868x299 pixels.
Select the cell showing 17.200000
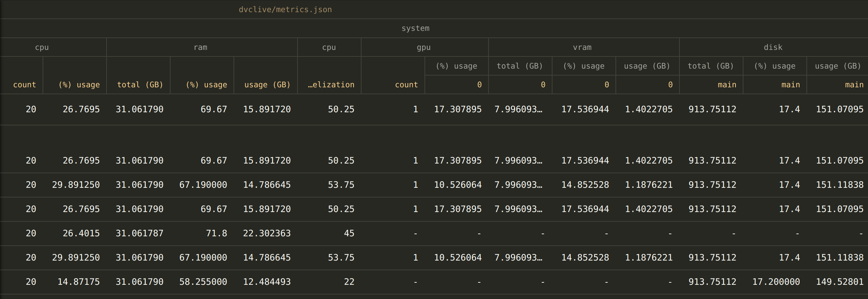click(776, 282)
